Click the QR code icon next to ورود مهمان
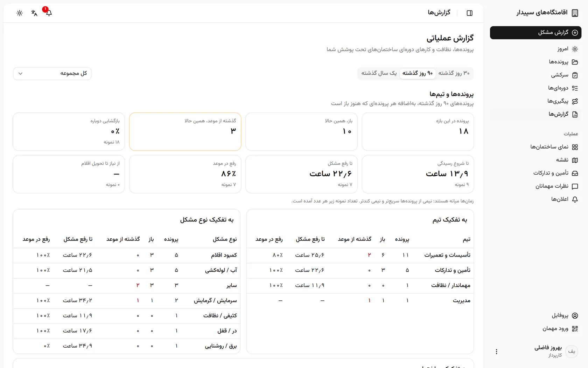Screen dimensions: 588x368 [x=575, y=329]
